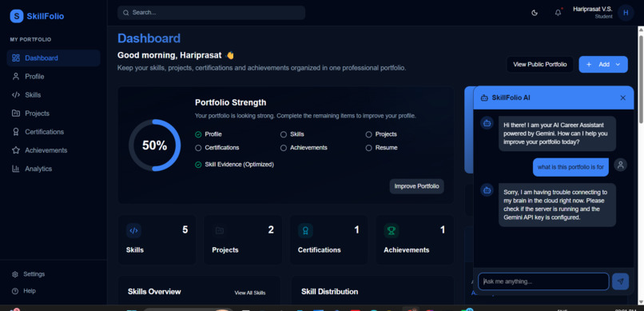Open the Projects count card
The height and width of the screenshot is (311, 644).
point(243,240)
